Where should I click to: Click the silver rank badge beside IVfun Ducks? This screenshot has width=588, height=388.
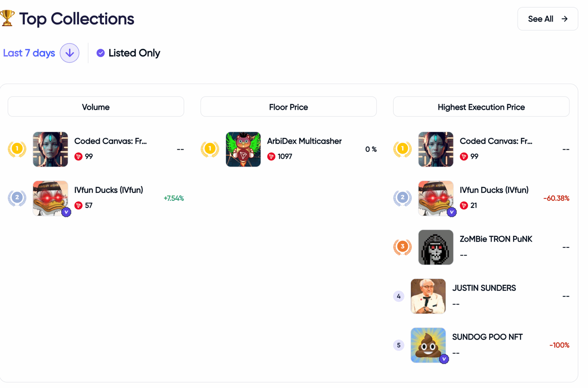pyautogui.click(x=17, y=198)
